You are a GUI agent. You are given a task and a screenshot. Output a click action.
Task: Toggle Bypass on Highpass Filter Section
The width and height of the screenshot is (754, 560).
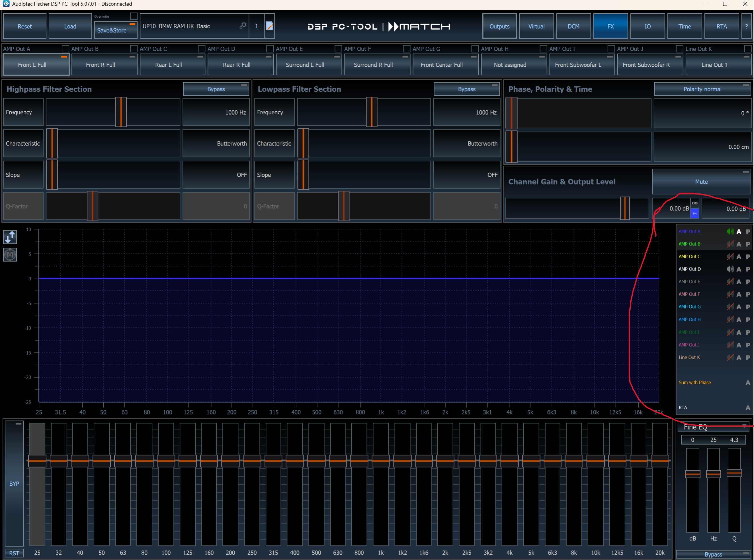tap(215, 89)
